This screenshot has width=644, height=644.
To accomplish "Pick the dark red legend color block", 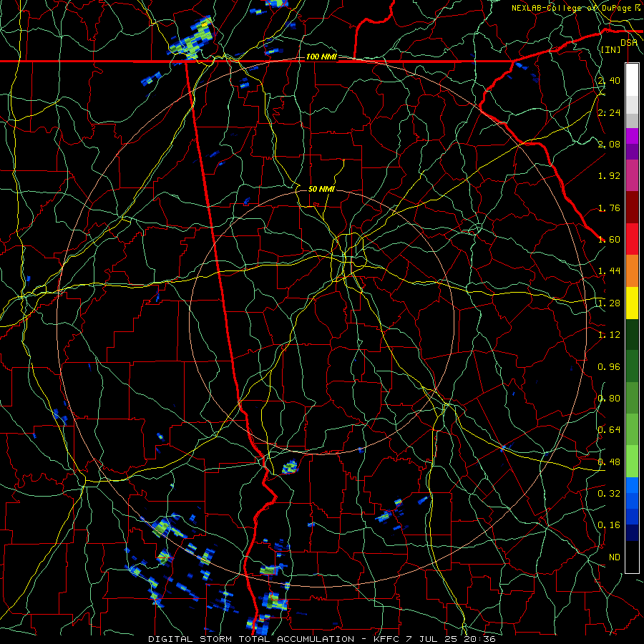I will (x=632, y=208).
